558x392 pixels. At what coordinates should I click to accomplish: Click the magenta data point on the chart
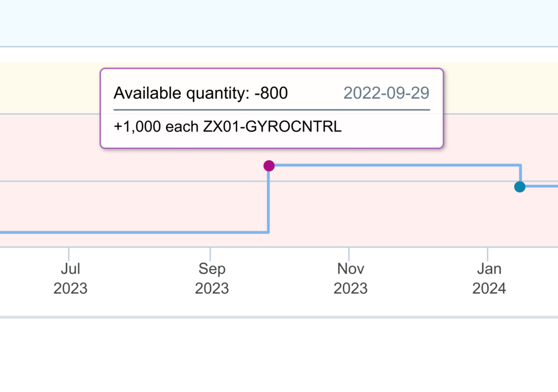coord(269,166)
